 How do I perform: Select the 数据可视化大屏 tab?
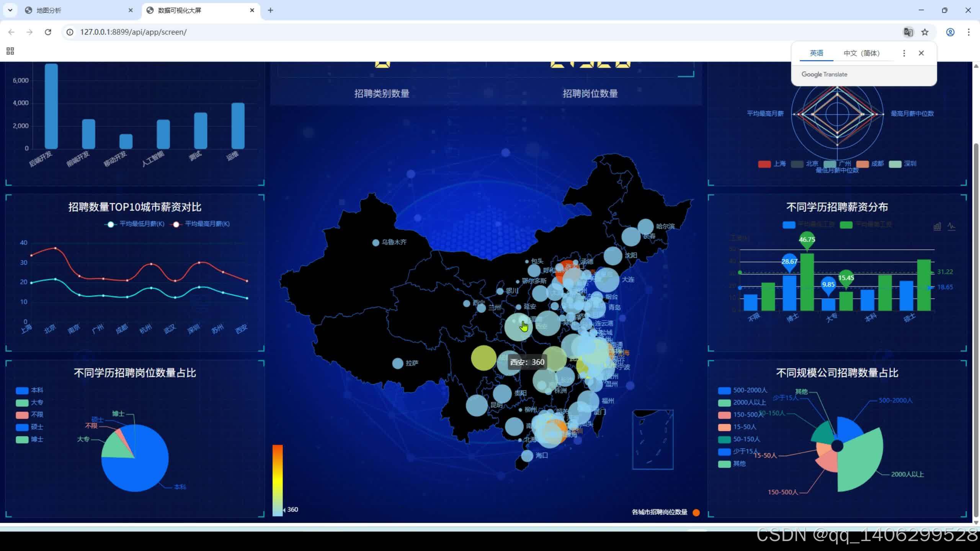point(201,10)
